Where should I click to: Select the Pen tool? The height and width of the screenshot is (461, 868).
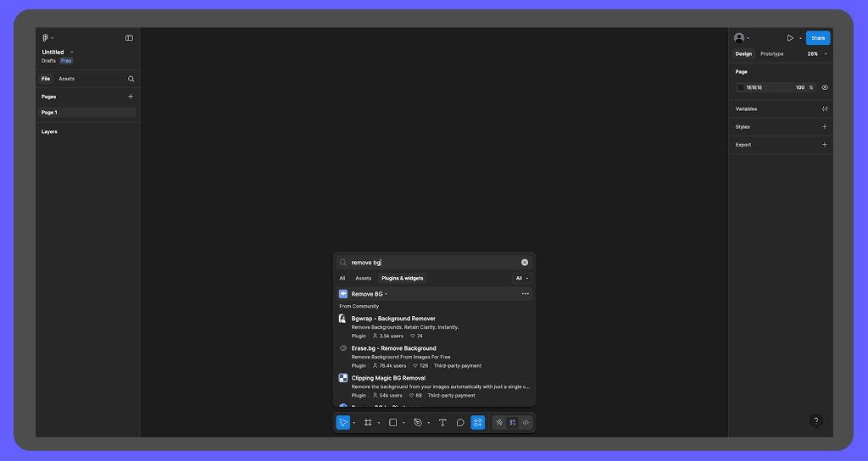[x=418, y=422]
